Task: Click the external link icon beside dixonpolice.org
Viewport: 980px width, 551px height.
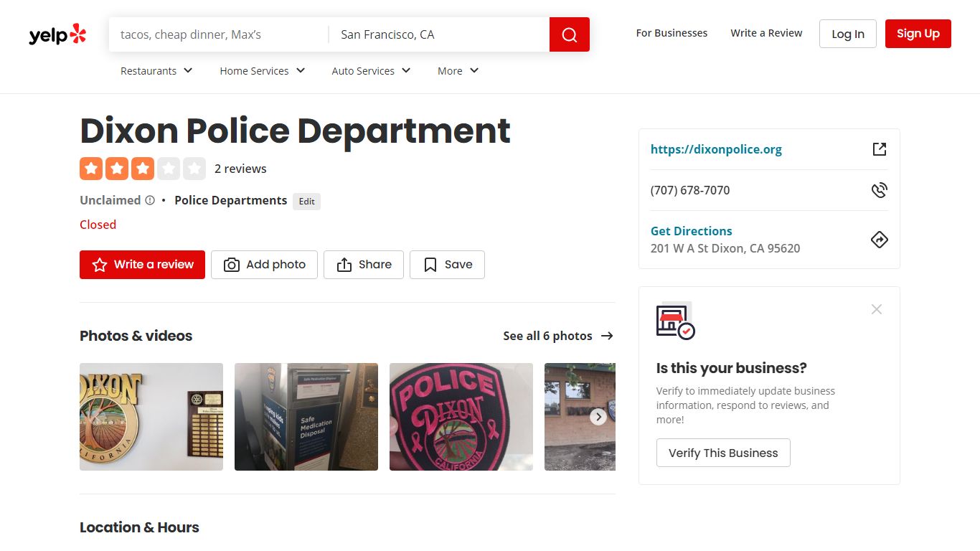Action: pyautogui.click(x=880, y=149)
